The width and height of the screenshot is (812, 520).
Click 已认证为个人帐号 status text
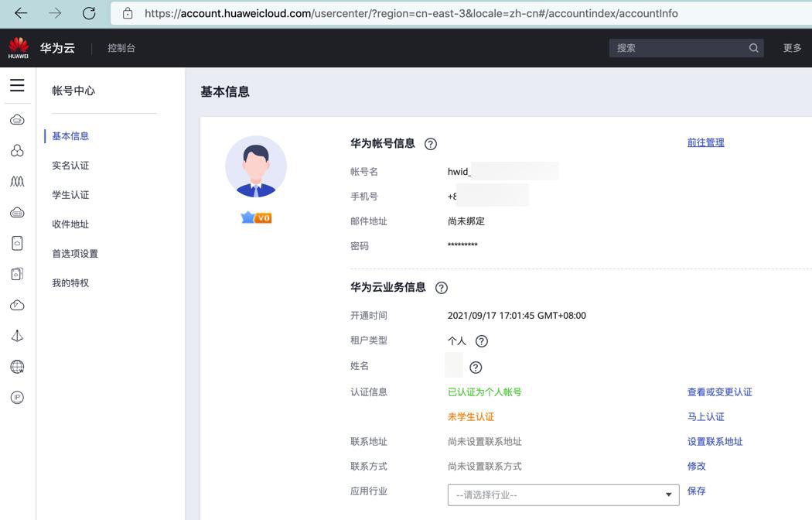coord(484,392)
